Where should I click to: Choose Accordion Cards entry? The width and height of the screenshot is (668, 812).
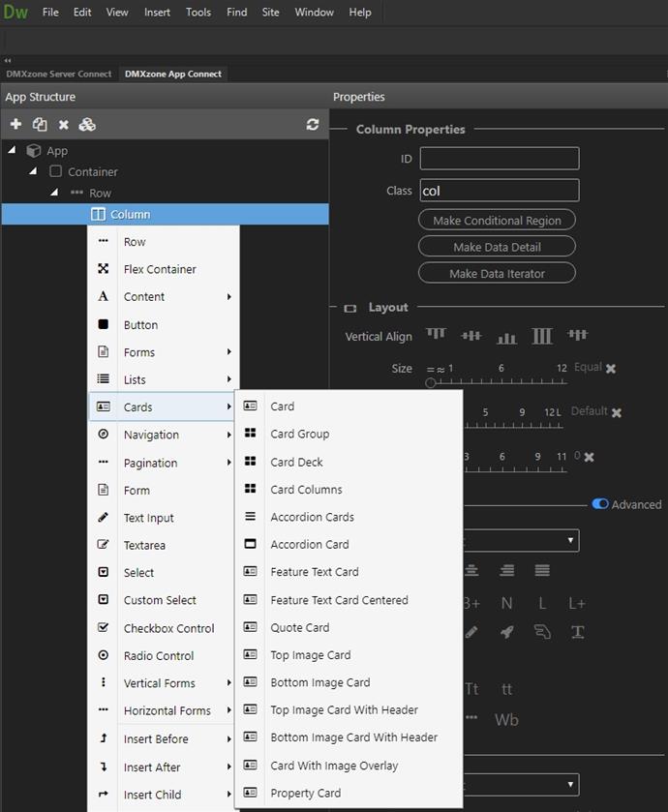[x=349, y=517]
